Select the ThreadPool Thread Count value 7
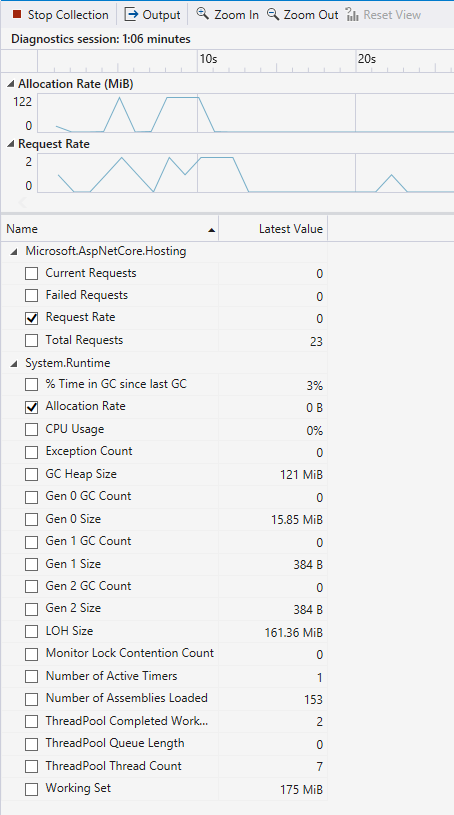Viewport: 454px width, 815px height. click(x=319, y=767)
